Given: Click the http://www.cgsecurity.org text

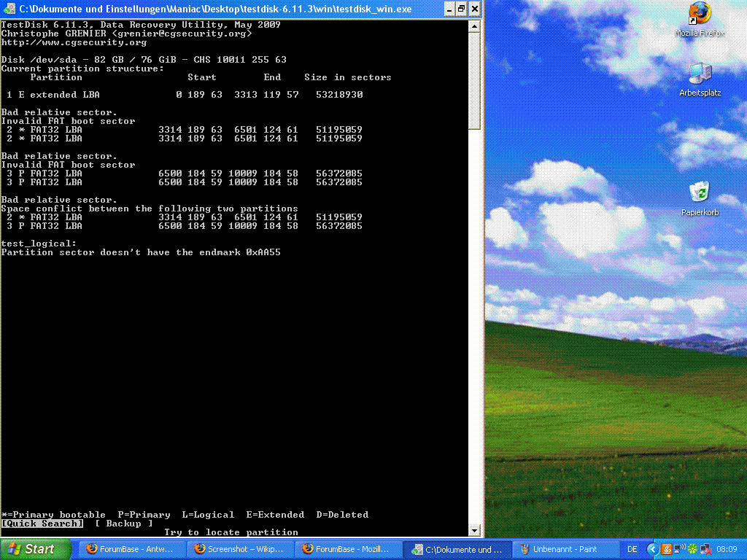Looking at the screenshot, I should tap(74, 42).
